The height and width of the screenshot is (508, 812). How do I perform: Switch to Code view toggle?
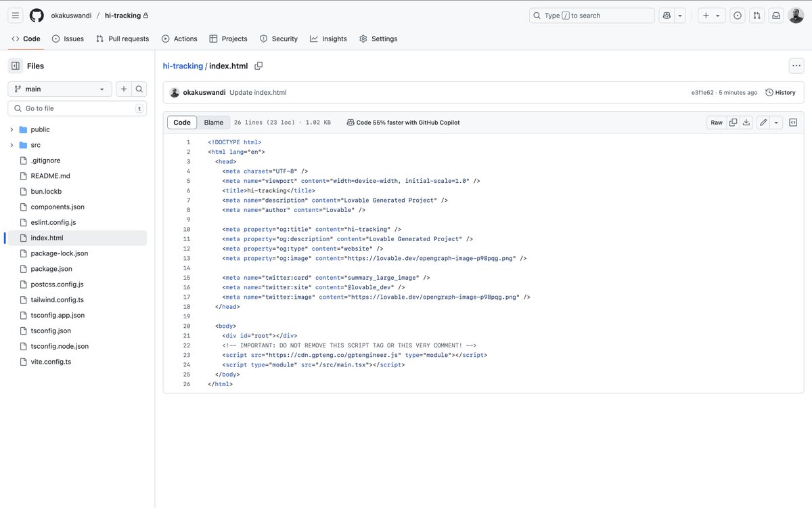click(182, 123)
